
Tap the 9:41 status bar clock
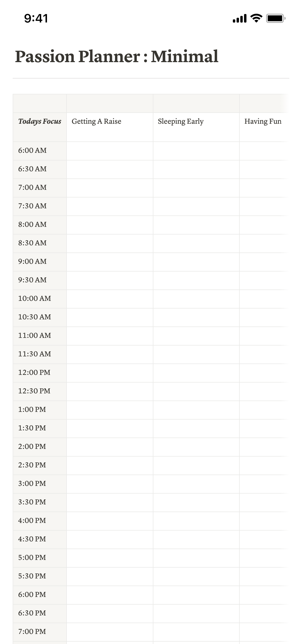(36, 19)
